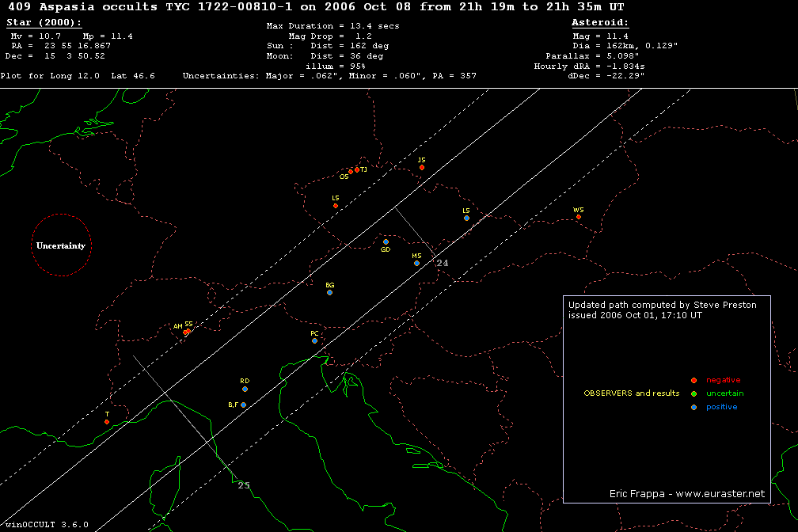Open the www.euraster.net link text
Image resolution: width=798 pixels, height=532 pixels.
(x=720, y=493)
